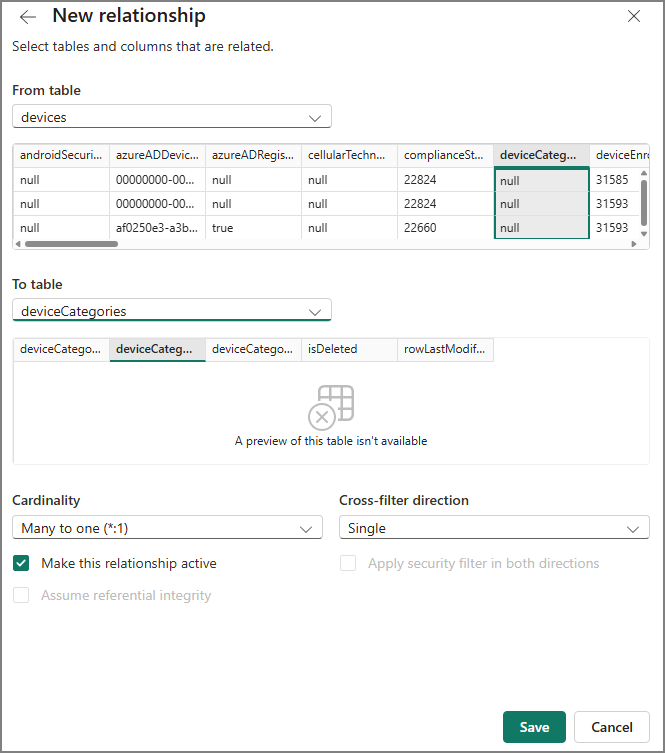Click the cell with value af0250e3-a3b...

[x=157, y=228]
